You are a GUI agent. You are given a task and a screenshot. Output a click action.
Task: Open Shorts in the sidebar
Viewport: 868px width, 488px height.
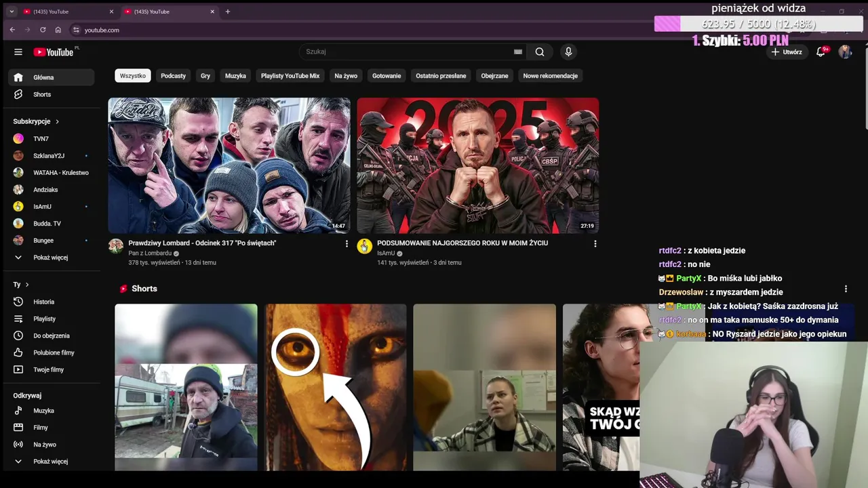click(51, 94)
